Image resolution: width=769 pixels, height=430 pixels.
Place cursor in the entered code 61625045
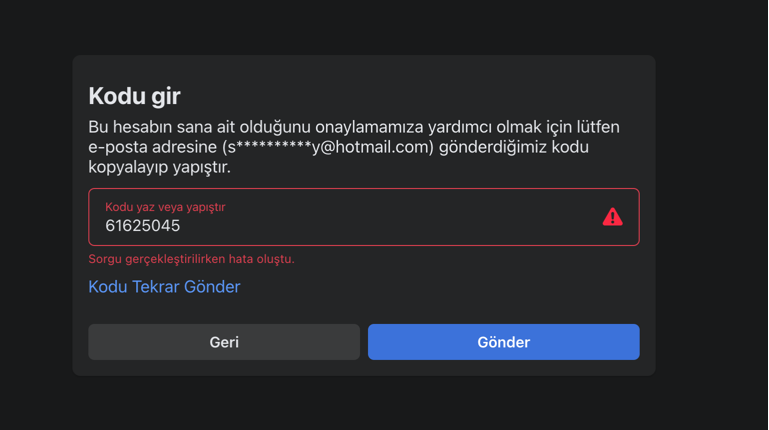pyautogui.click(x=143, y=226)
